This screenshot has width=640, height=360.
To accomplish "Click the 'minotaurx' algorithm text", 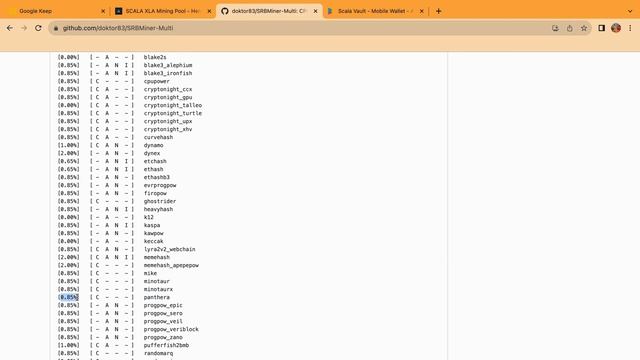I will [x=158, y=289].
